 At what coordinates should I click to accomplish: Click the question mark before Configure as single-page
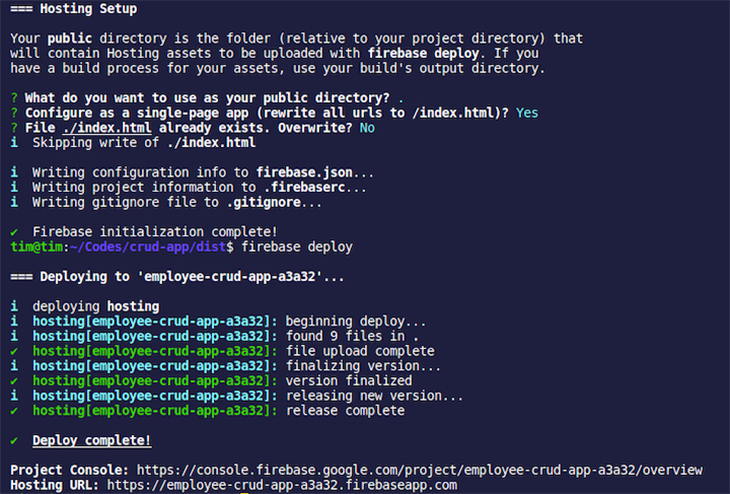pos(14,113)
